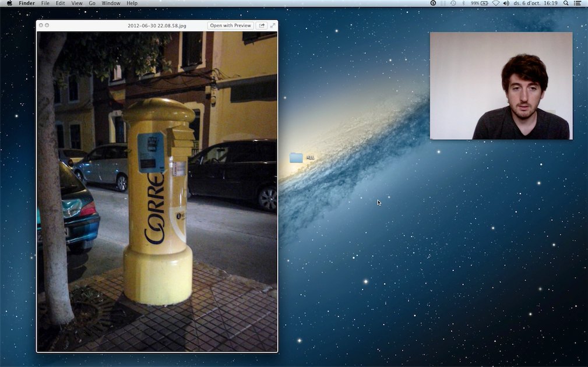Image resolution: width=588 pixels, height=367 pixels.
Task: Open the Finder menu
Action: click(27, 3)
